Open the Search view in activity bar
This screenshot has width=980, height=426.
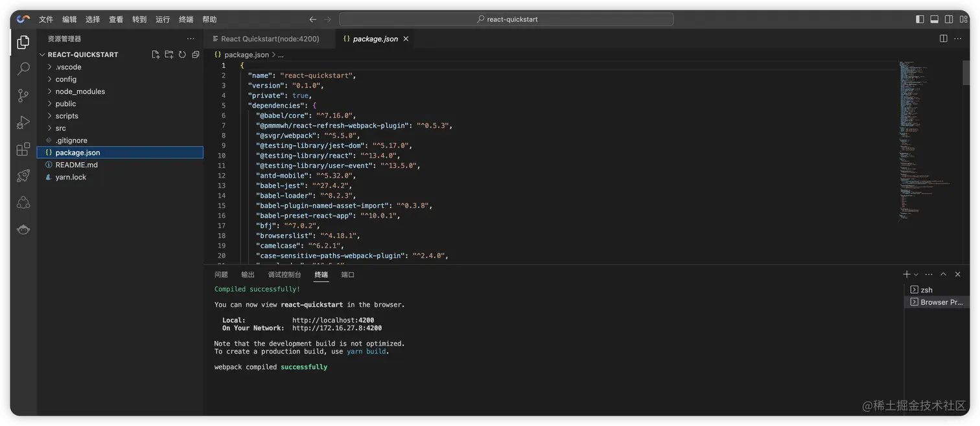click(x=23, y=68)
